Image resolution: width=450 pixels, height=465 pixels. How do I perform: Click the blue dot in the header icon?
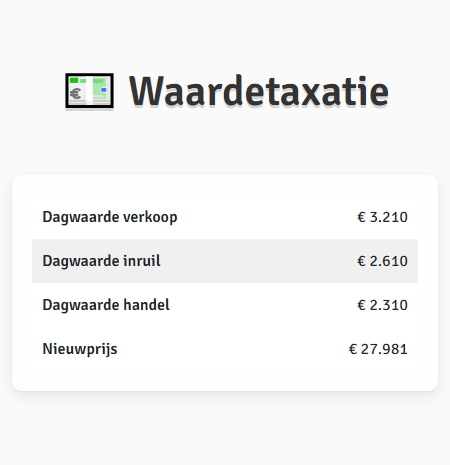click(104, 90)
